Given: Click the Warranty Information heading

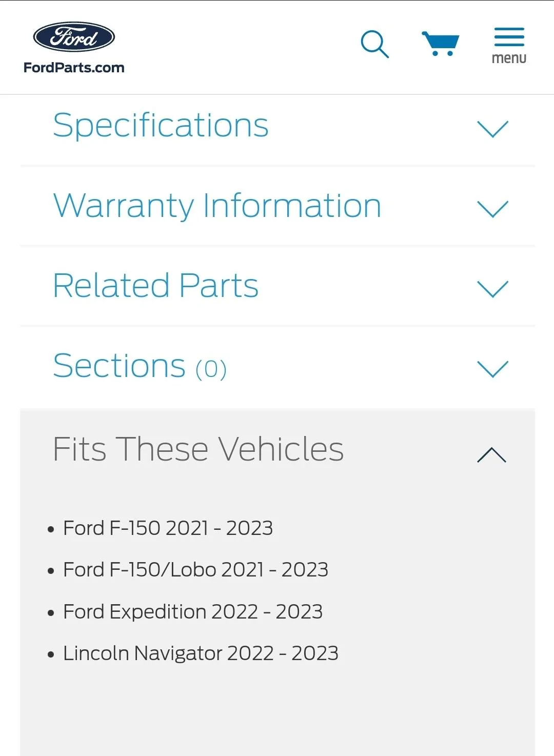Looking at the screenshot, I should (217, 205).
